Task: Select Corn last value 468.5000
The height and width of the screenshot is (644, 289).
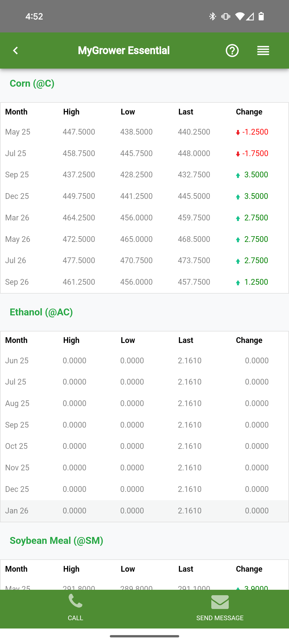Action: click(194, 239)
